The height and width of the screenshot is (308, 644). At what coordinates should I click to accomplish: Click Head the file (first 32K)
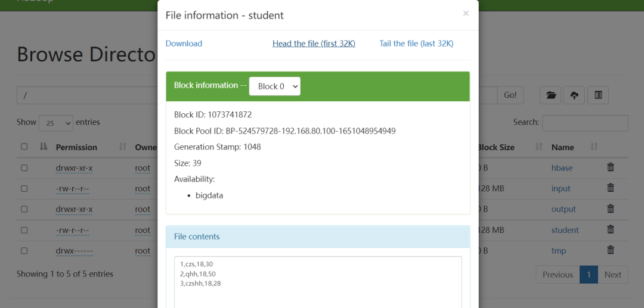[314, 43]
